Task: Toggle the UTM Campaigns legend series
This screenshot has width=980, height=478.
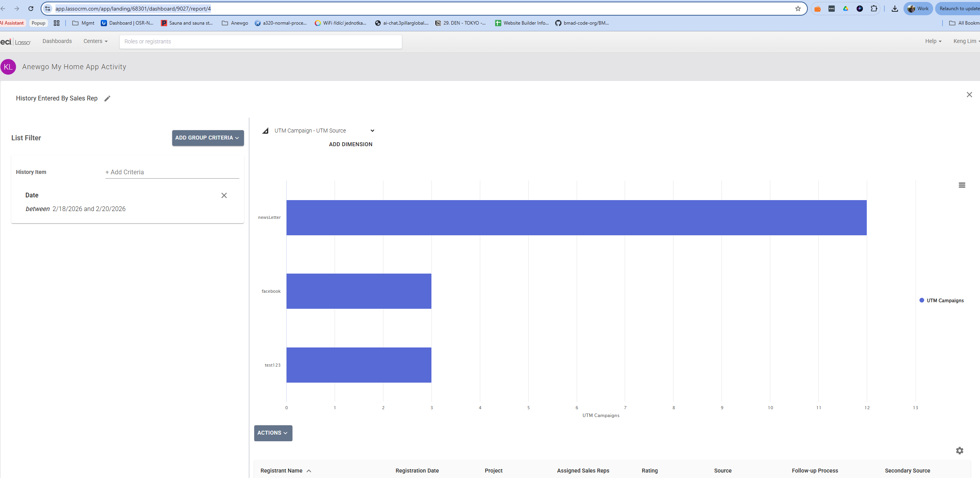Action: (x=941, y=301)
